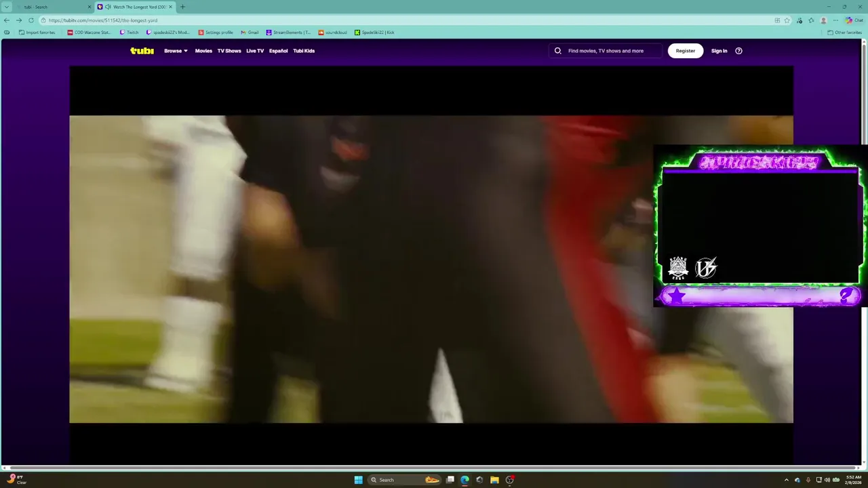Open the media control toolbar icon
The width and height of the screenshot is (868, 488).
pyautogui.click(x=800, y=20)
